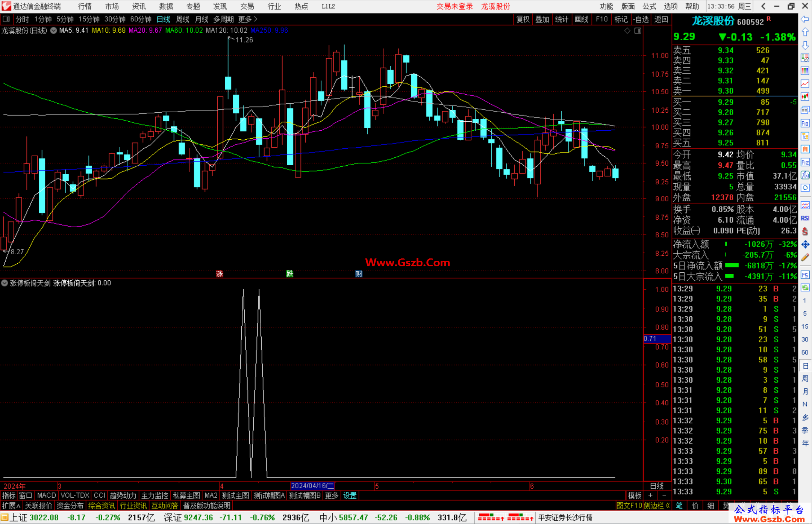The height and width of the screenshot is (524, 812).
Task: Click the wavy lines indicator icon
Action: 805,205
